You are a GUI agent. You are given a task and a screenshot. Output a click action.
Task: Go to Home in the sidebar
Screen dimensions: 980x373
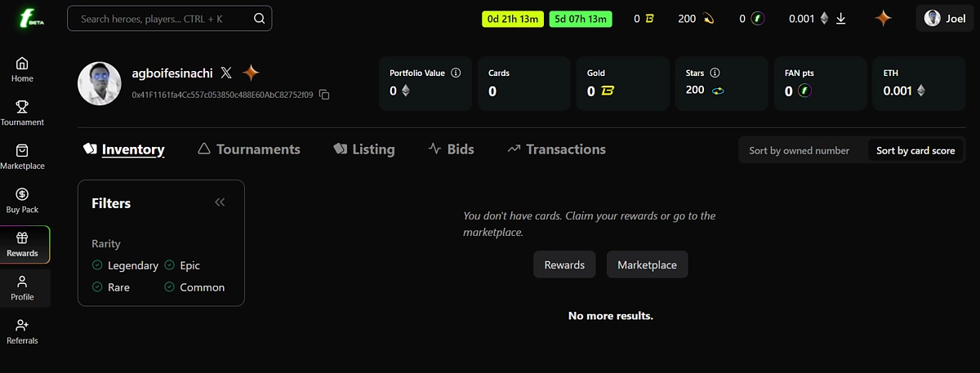(x=22, y=70)
